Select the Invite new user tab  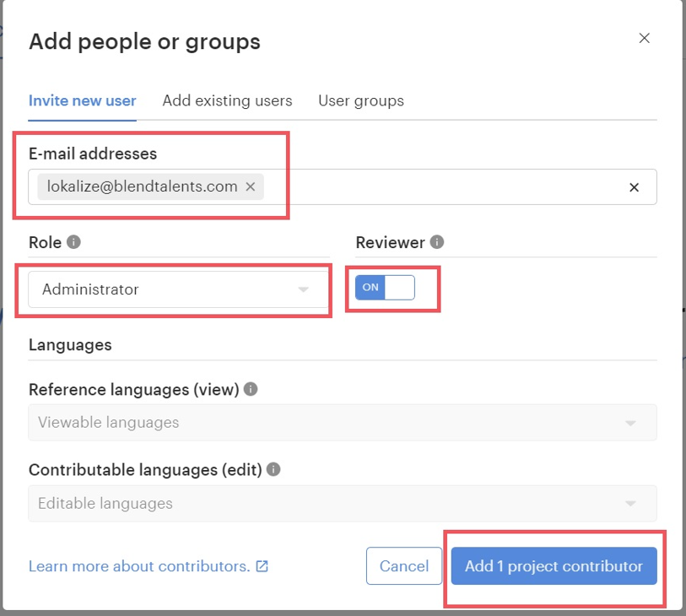82,100
